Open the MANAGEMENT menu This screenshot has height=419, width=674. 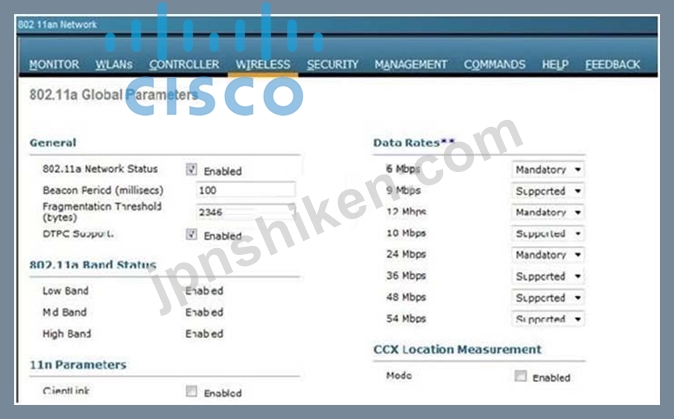click(411, 64)
